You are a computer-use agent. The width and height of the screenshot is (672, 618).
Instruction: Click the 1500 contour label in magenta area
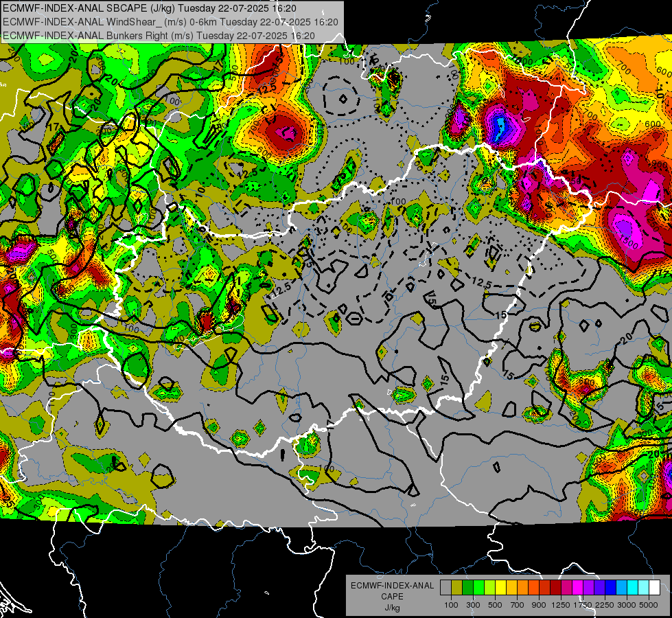click(629, 242)
